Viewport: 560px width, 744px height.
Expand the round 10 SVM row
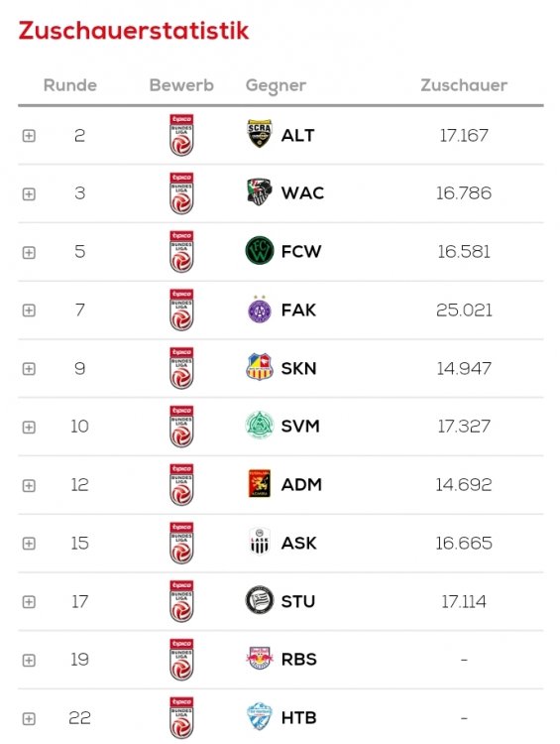coord(29,427)
